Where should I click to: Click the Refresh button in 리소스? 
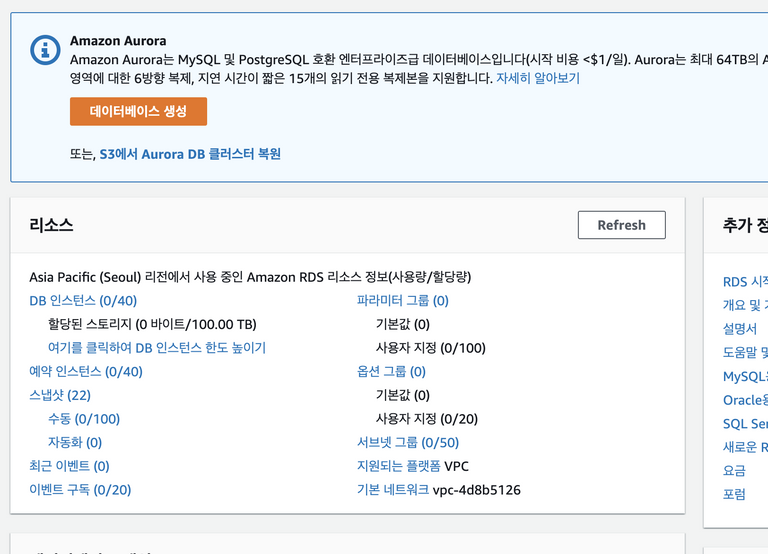622,225
